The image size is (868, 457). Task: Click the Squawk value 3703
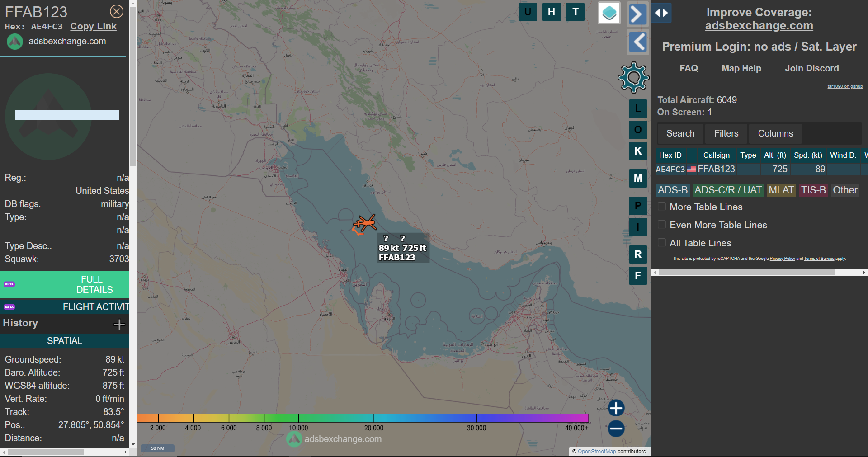(119, 259)
